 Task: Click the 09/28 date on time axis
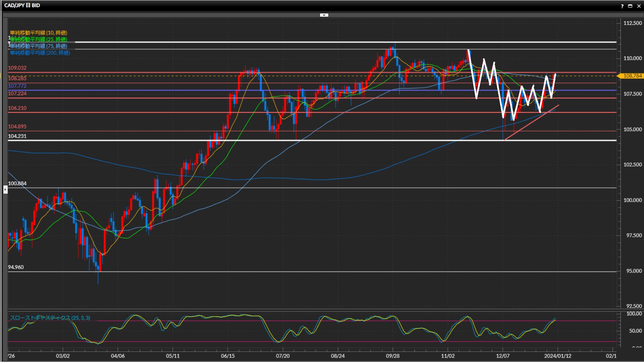coord(392,356)
